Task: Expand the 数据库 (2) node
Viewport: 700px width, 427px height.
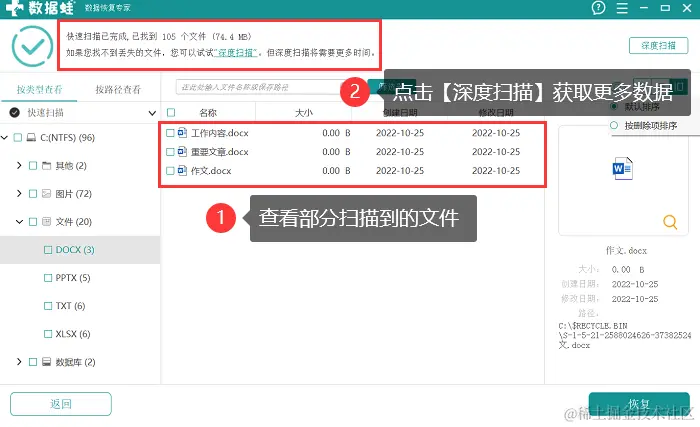Action: (x=19, y=362)
